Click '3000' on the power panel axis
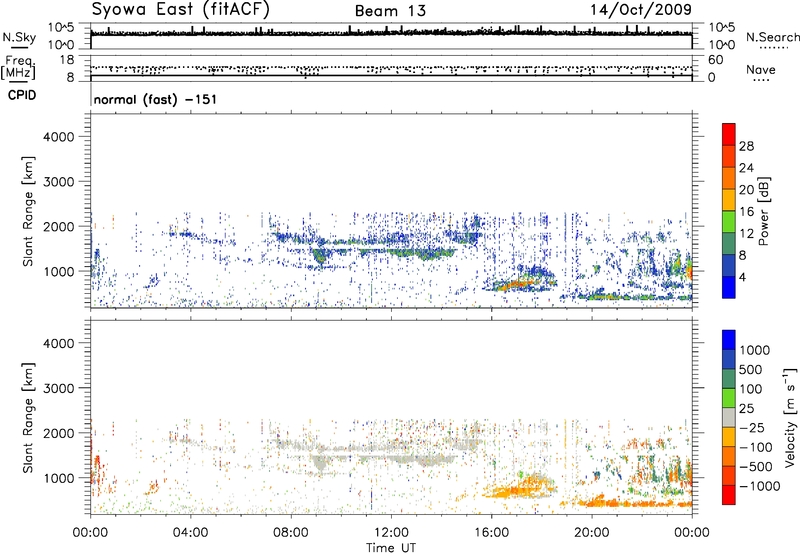This screenshot has height=554, width=800. coord(59,182)
